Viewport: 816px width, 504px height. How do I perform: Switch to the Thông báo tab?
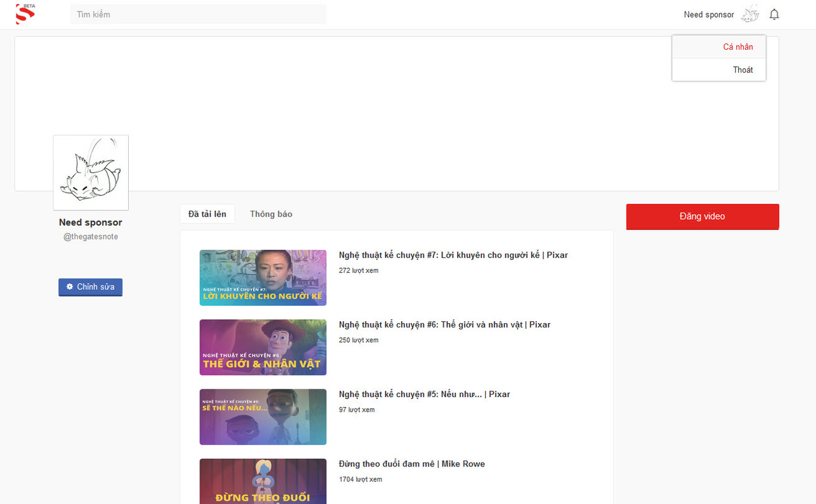click(271, 214)
